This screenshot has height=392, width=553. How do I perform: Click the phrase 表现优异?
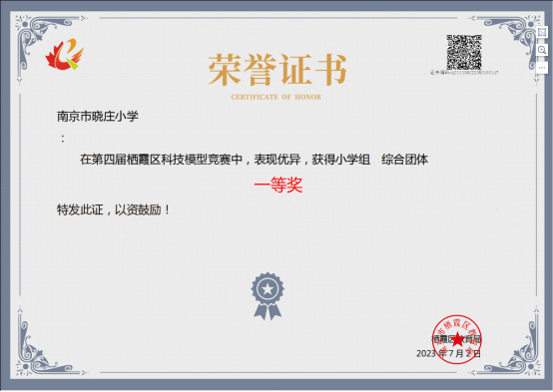[277, 160]
